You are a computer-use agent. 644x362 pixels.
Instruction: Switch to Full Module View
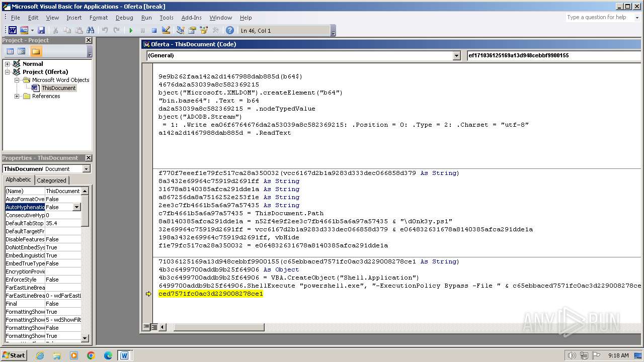click(153, 327)
